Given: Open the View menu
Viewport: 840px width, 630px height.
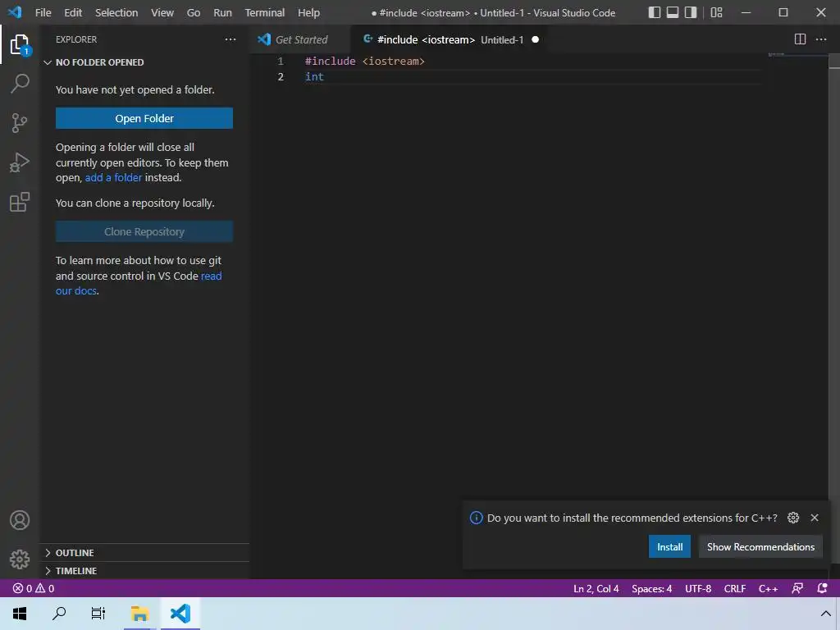Looking at the screenshot, I should pos(162,12).
